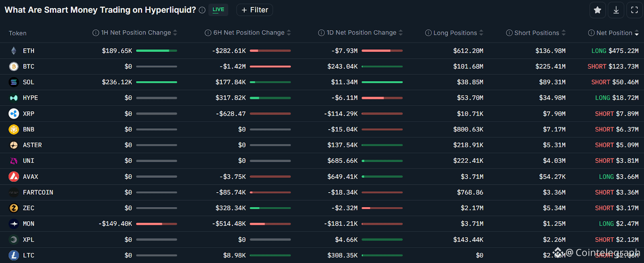Open the Filter button
Screen dimensions: 644x263
coord(255,10)
